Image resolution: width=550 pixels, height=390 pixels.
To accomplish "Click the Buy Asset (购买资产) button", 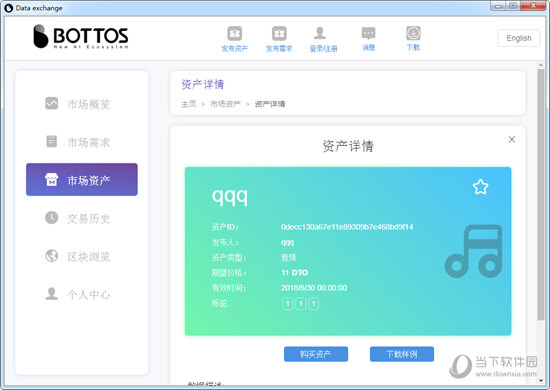I will coord(316,354).
